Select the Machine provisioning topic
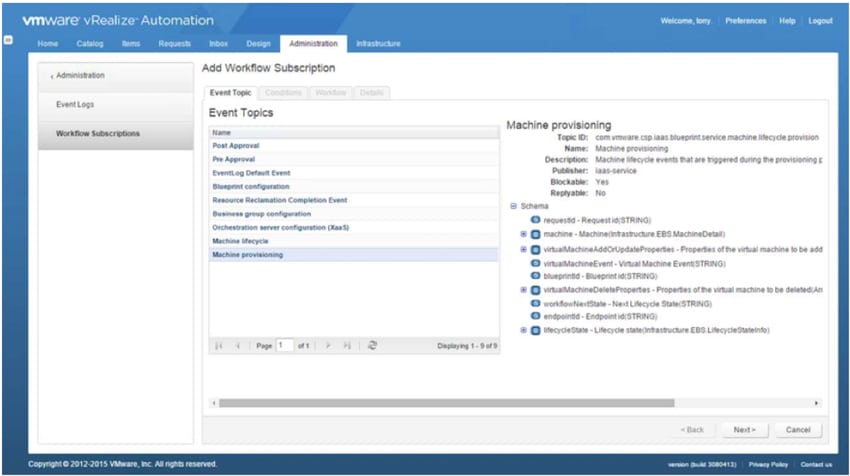850x476 pixels. 354,255
